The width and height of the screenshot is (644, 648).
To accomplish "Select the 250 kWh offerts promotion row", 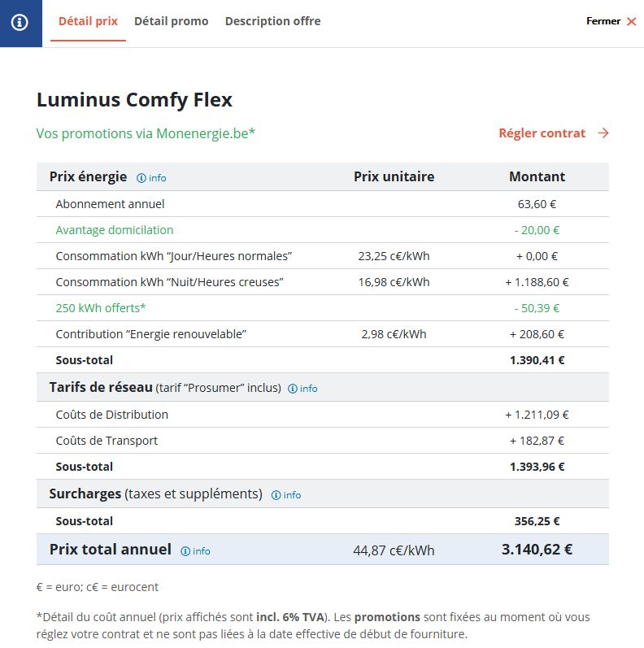I will [x=323, y=308].
